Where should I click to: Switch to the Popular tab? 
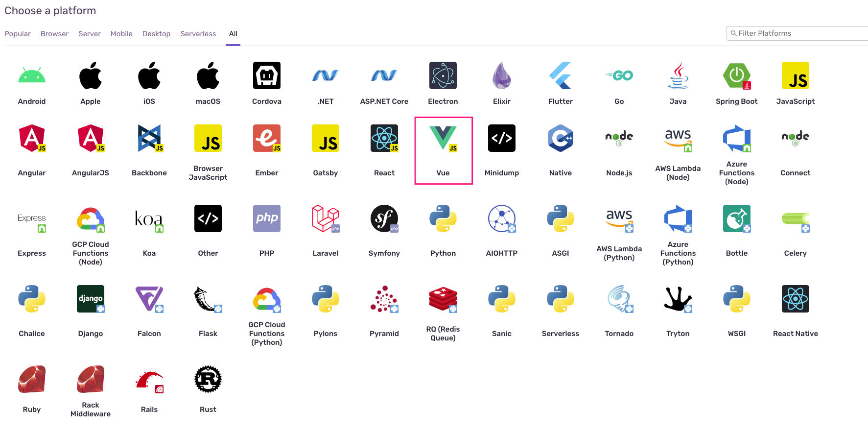point(18,34)
